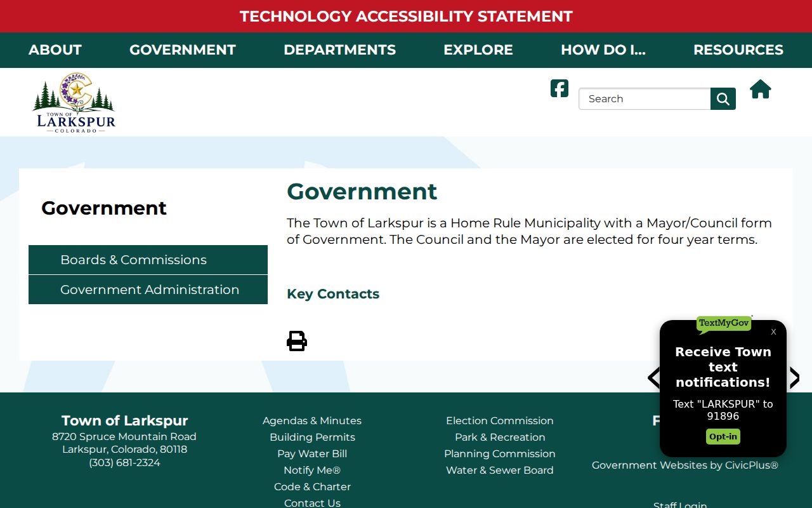Click the Town of Larkspur logo

(x=74, y=102)
